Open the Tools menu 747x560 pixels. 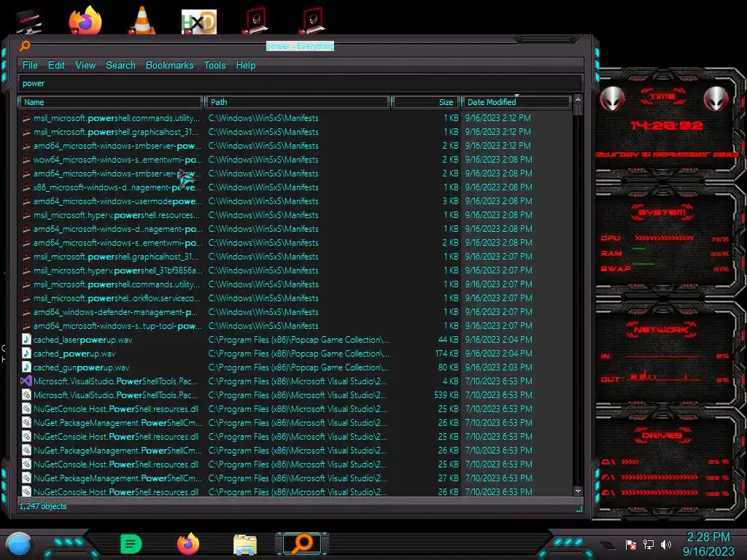(x=215, y=65)
